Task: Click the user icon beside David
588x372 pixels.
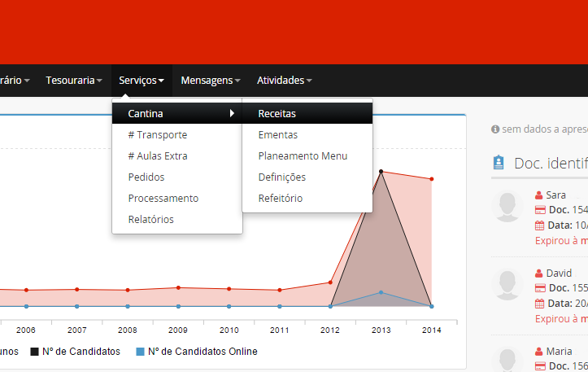Action: click(x=538, y=274)
